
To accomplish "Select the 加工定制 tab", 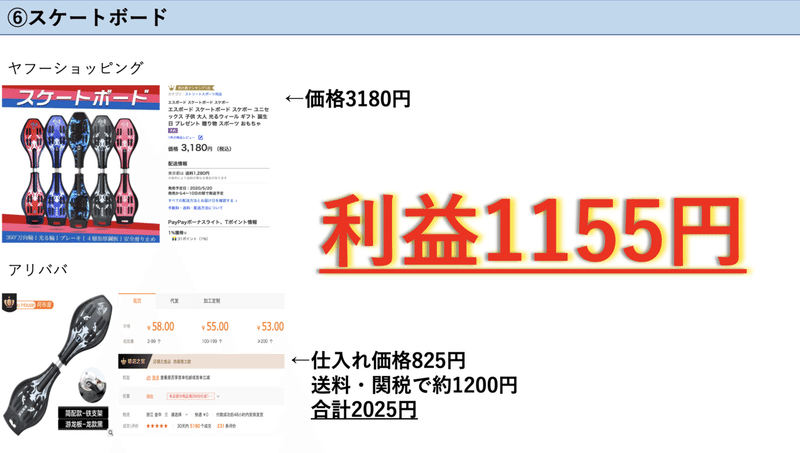I will [212, 301].
